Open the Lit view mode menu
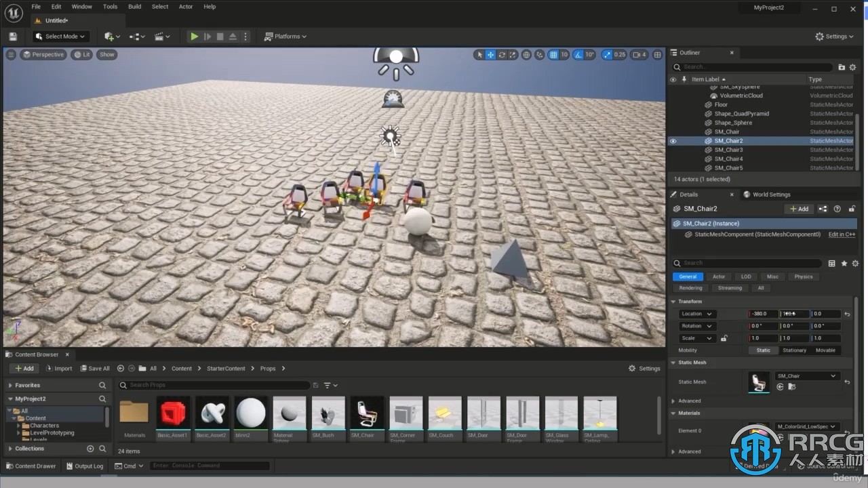The height and width of the screenshot is (488, 868). 82,55
